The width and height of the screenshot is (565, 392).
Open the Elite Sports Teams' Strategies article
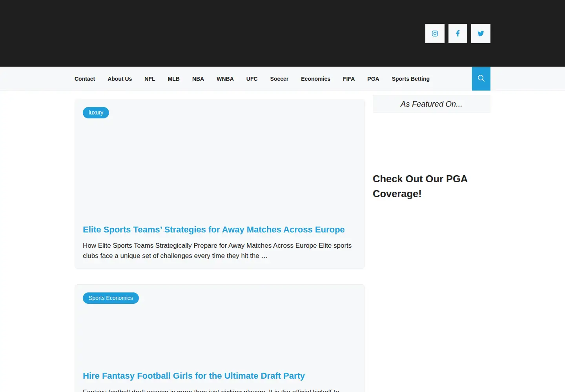(214, 230)
